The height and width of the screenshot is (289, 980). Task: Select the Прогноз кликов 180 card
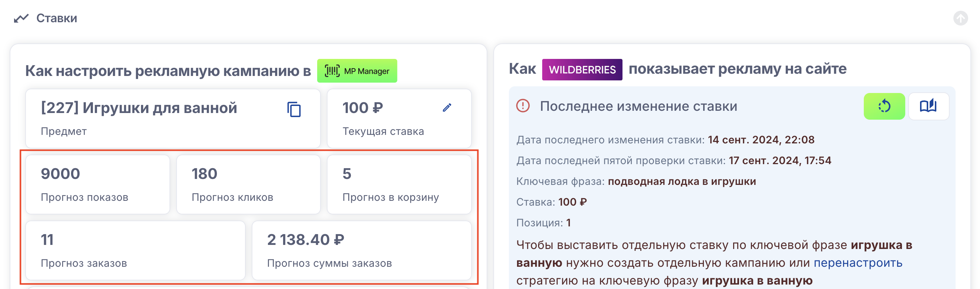pyautogui.click(x=248, y=184)
